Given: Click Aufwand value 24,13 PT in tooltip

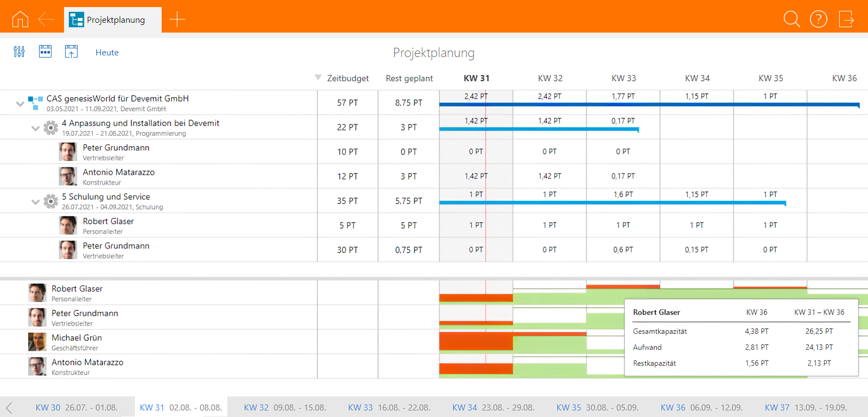Looking at the screenshot, I should pos(819,347).
